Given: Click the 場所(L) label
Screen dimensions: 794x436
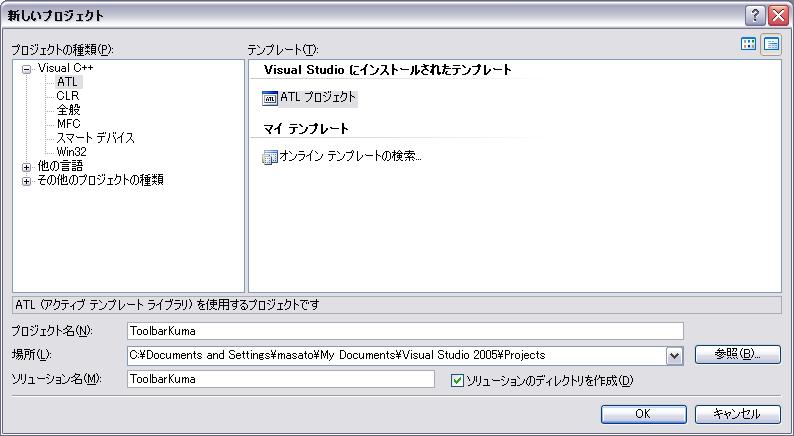Looking at the screenshot, I should 31,354.
